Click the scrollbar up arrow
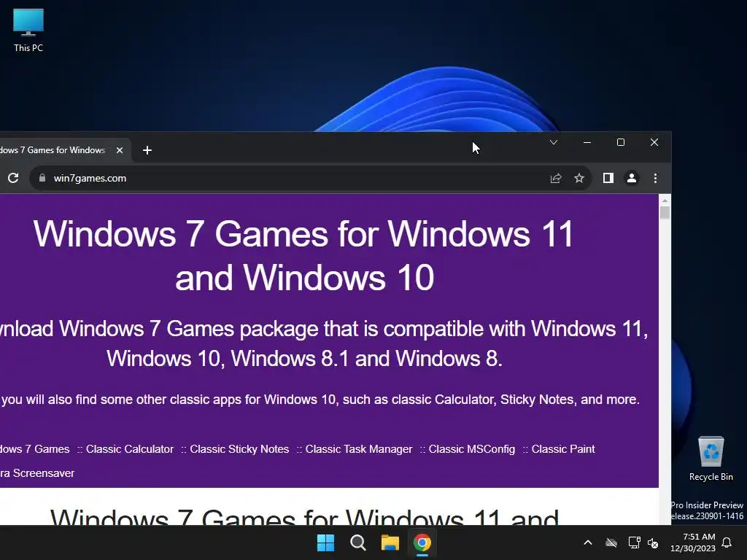This screenshot has width=747, height=560. (665, 201)
